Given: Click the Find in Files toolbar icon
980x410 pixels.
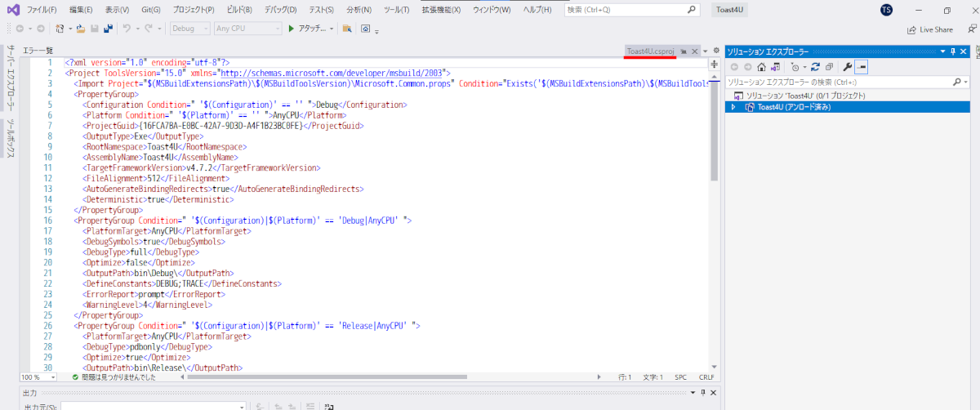Looking at the screenshot, I should [347, 29].
